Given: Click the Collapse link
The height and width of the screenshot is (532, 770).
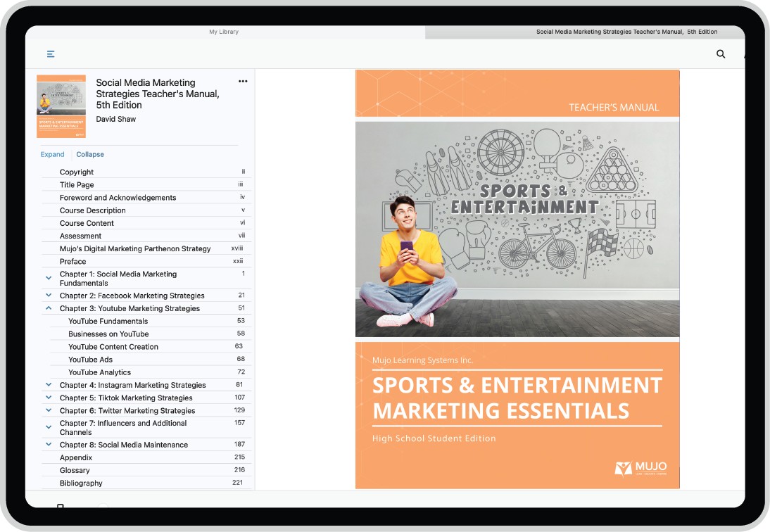Looking at the screenshot, I should pos(90,154).
